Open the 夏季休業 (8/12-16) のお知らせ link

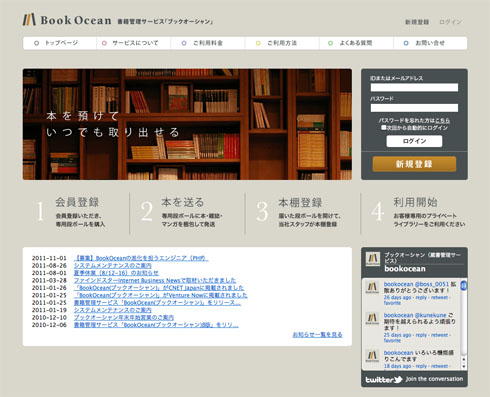[x=116, y=273]
